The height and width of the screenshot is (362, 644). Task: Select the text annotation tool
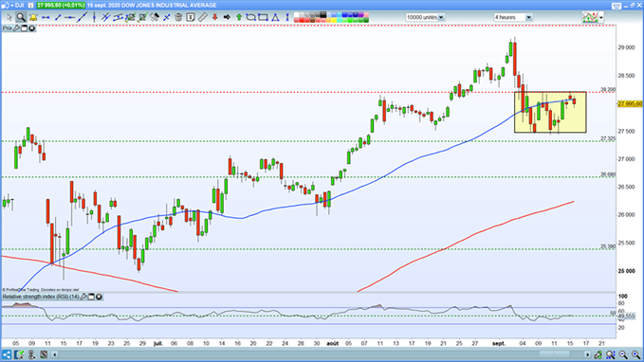click(x=191, y=17)
